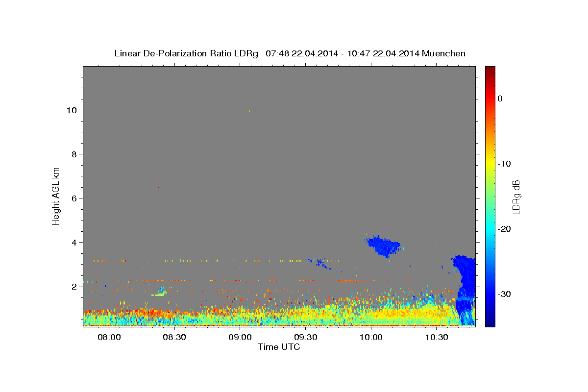Click the 'Time UTC' axis label
This screenshot has width=588, height=392.
click(279, 347)
